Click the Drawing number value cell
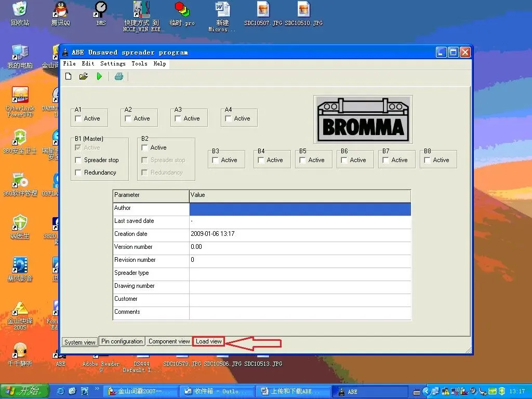 coord(300,287)
